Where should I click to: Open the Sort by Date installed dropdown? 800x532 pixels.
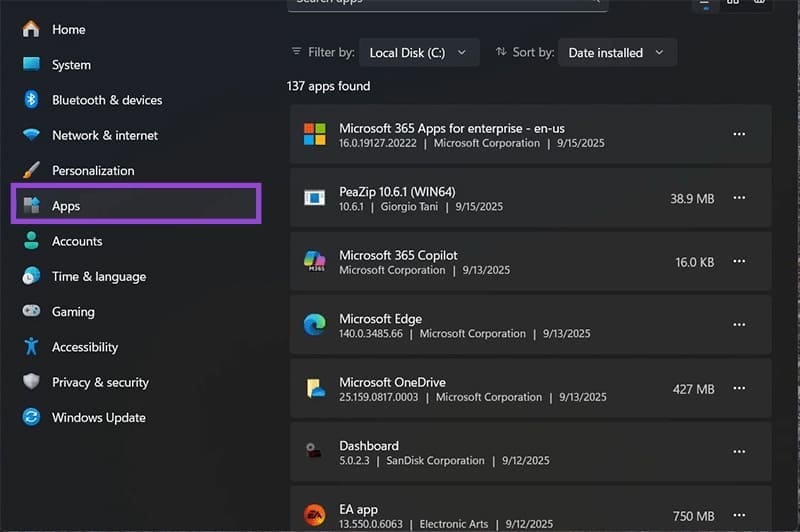[617, 53]
